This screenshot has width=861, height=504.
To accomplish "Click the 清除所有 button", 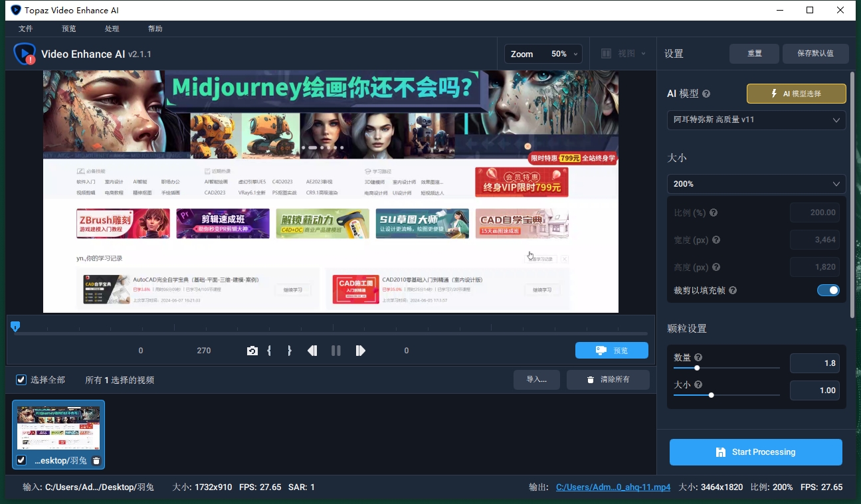I will [x=607, y=380].
